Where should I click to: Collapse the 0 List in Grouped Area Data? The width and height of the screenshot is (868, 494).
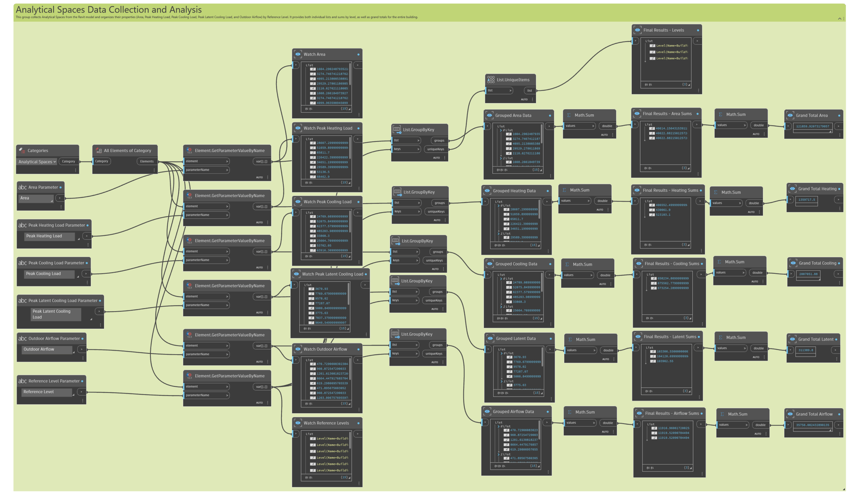[501, 130]
